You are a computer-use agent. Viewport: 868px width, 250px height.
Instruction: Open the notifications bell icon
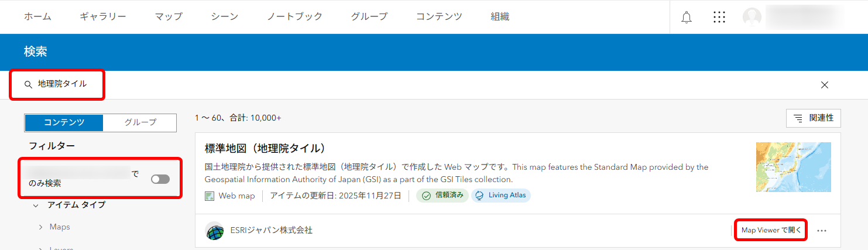click(687, 18)
